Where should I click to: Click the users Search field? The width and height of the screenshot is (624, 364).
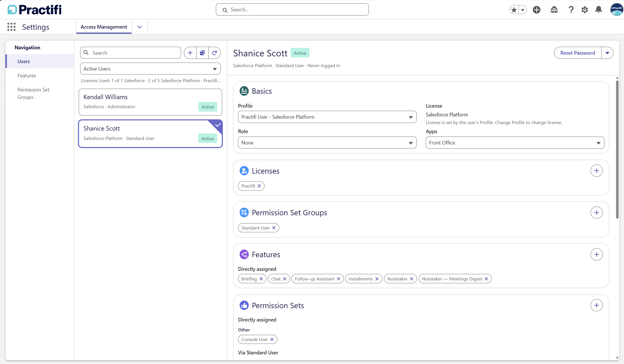click(x=130, y=53)
